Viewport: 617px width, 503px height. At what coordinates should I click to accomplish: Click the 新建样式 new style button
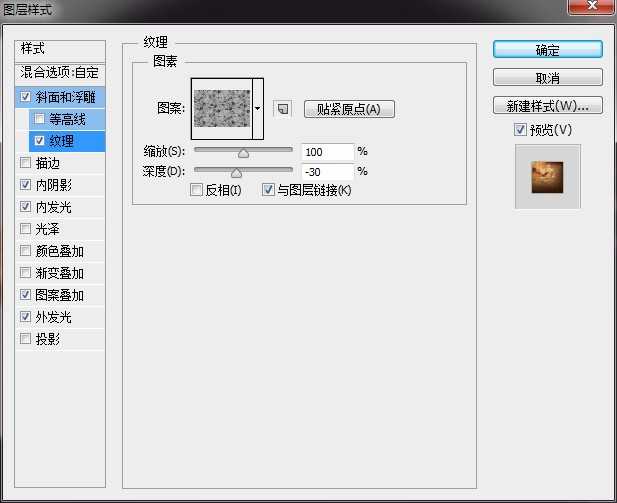pyautogui.click(x=547, y=106)
